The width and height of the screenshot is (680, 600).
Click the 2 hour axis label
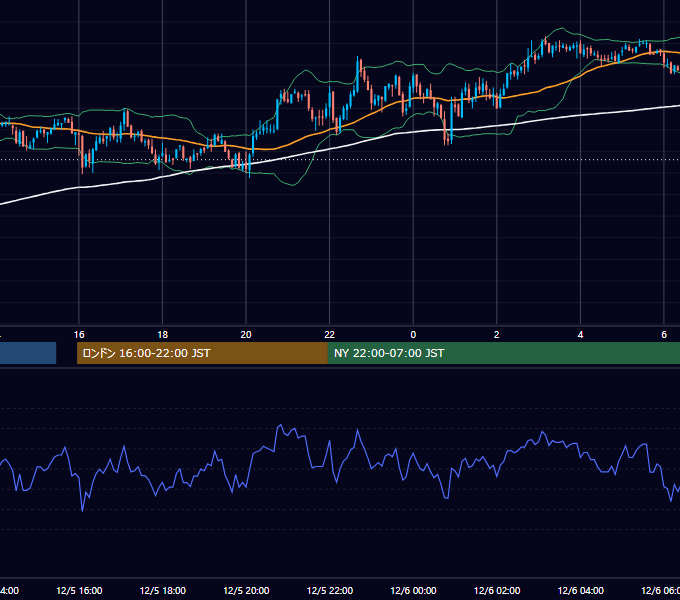(497, 335)
